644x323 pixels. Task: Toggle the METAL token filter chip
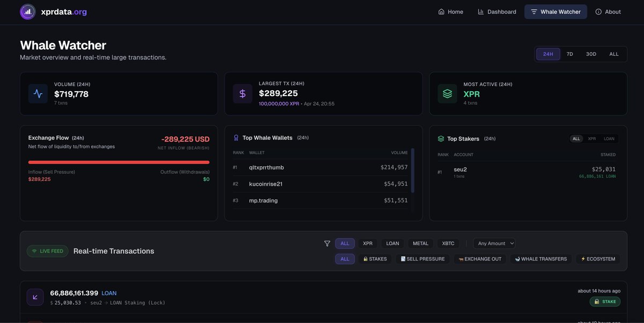(x=421, y=244)
